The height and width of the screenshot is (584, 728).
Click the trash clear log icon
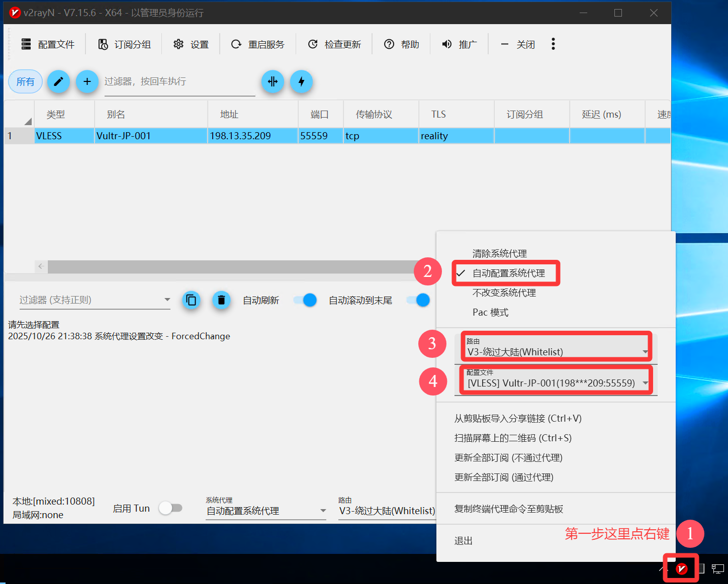221,300
